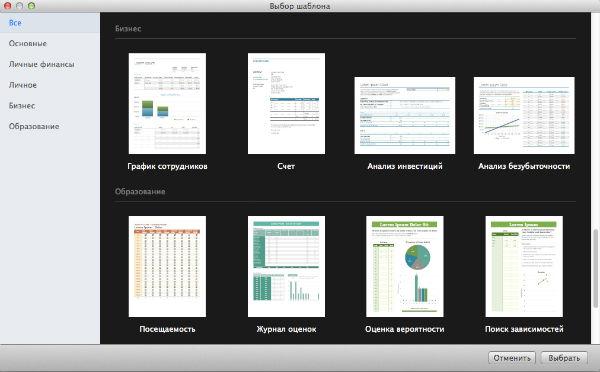Click the Бизнес section heading

[128, 28]
